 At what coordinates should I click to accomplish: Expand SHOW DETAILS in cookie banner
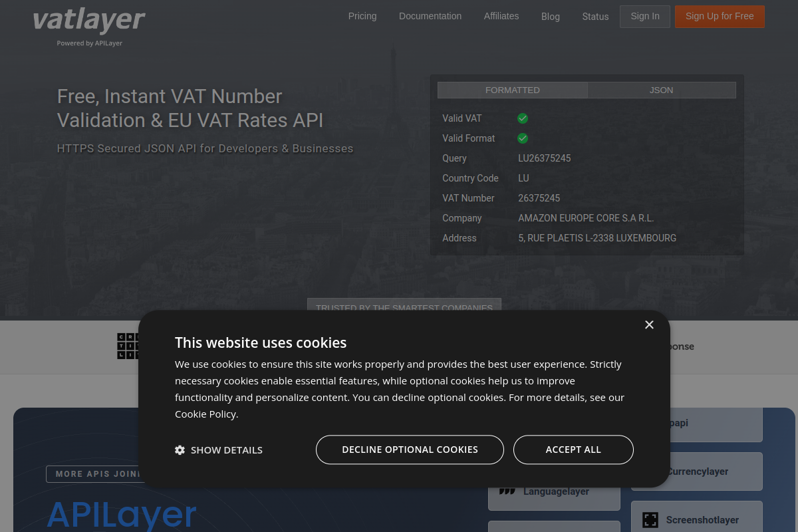[x=219, y=450]
